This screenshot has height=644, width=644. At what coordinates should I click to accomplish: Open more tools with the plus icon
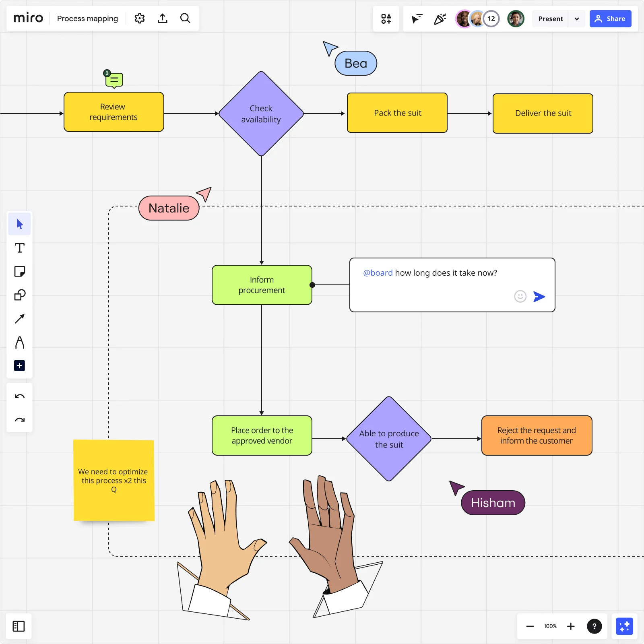(20, 365)
